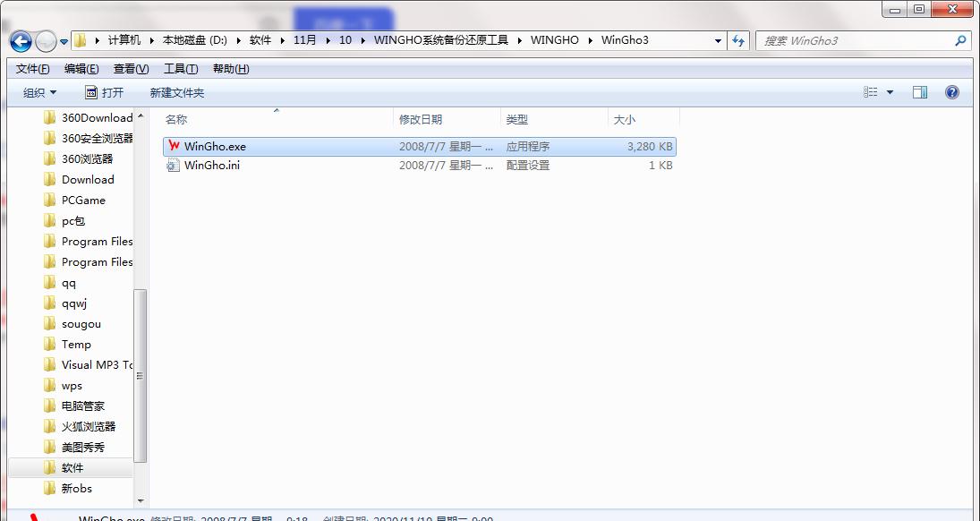Select 美图秀秀 folder in tree

coord(83,448)
